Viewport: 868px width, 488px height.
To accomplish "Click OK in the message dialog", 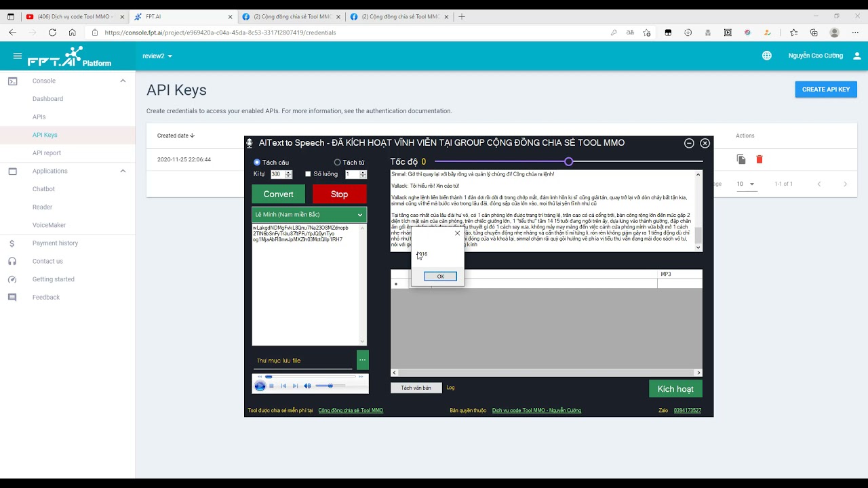I will coord(440,277).
